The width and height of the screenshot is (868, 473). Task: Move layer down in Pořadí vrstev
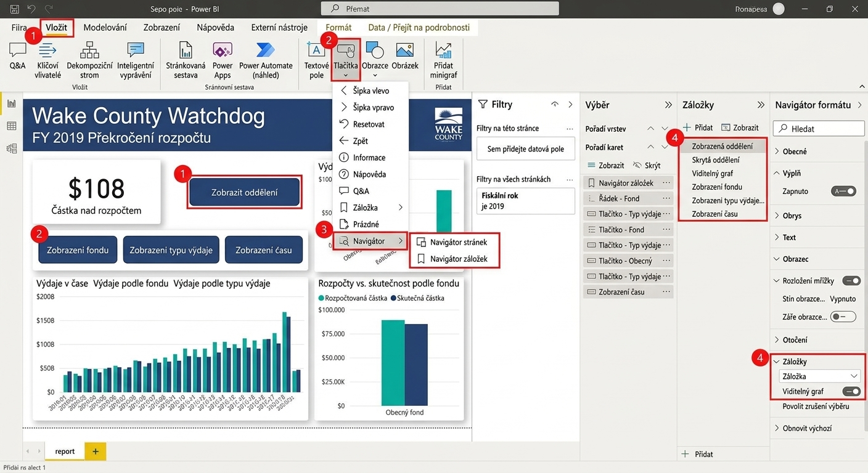click(665, 129)
